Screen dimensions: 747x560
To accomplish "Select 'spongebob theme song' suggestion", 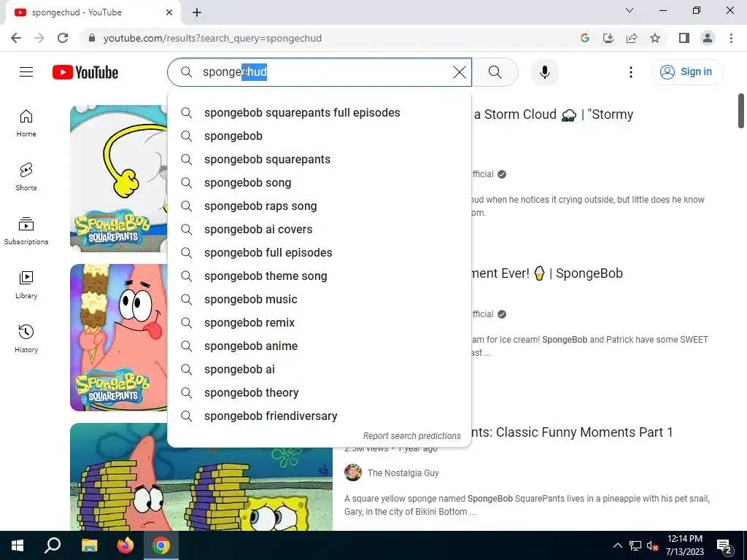I will [x=320, y=276].
